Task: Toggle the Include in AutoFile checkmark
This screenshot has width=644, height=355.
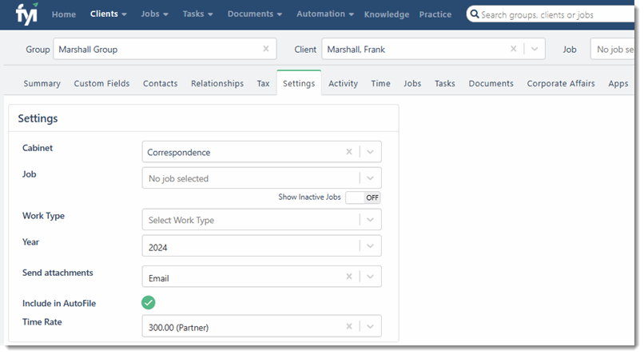Action: pyautogui.click(x=149, y=303)
